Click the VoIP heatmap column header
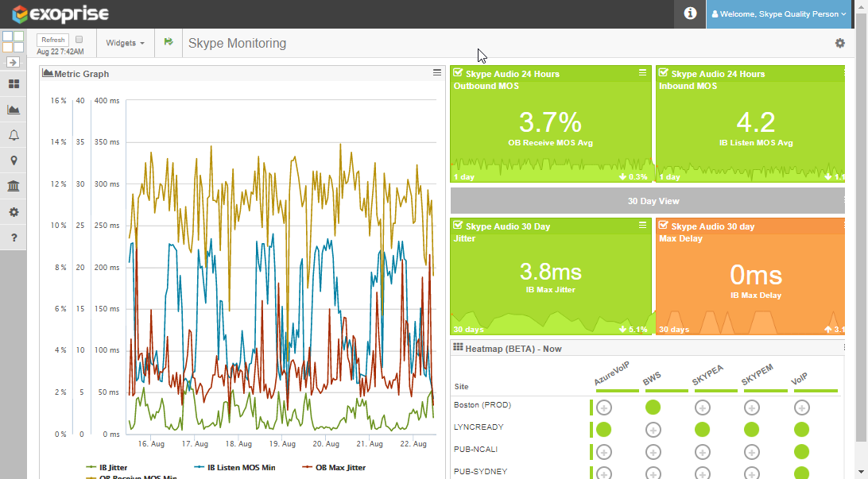 point(800,378)
